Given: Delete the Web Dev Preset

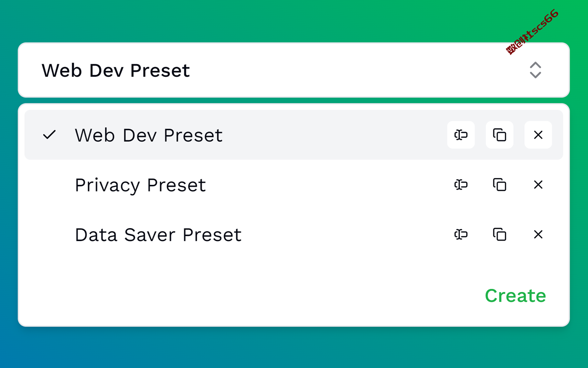Looking at the screenshot, I should pyautogui.click(x=538, y=135).
